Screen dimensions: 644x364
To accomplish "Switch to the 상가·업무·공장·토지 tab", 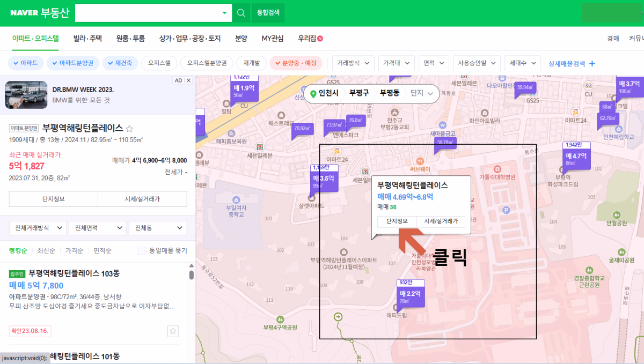I will pos(190,39).
